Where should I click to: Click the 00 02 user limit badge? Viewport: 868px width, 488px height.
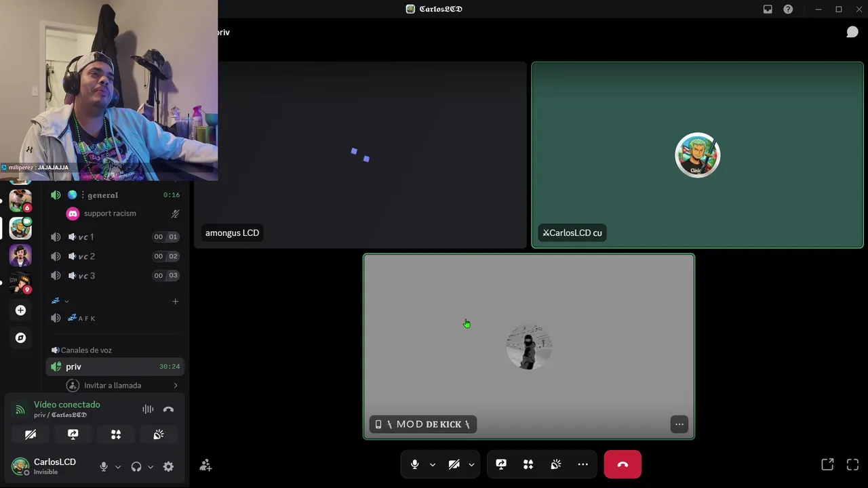click(x=165, y=256)
